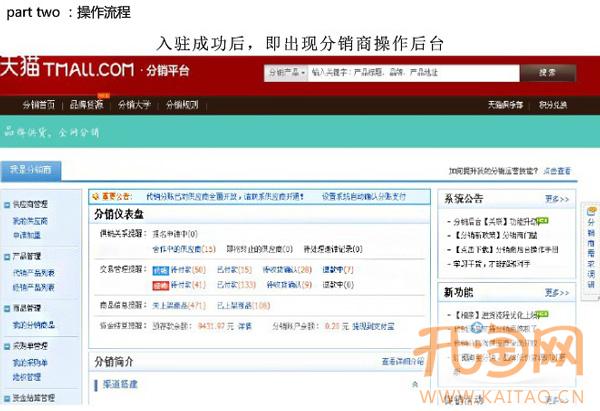This screenshot has width=600, height=411.
Task: Open 我的采购单 in the sidebar
Action: tap(30, 362)
